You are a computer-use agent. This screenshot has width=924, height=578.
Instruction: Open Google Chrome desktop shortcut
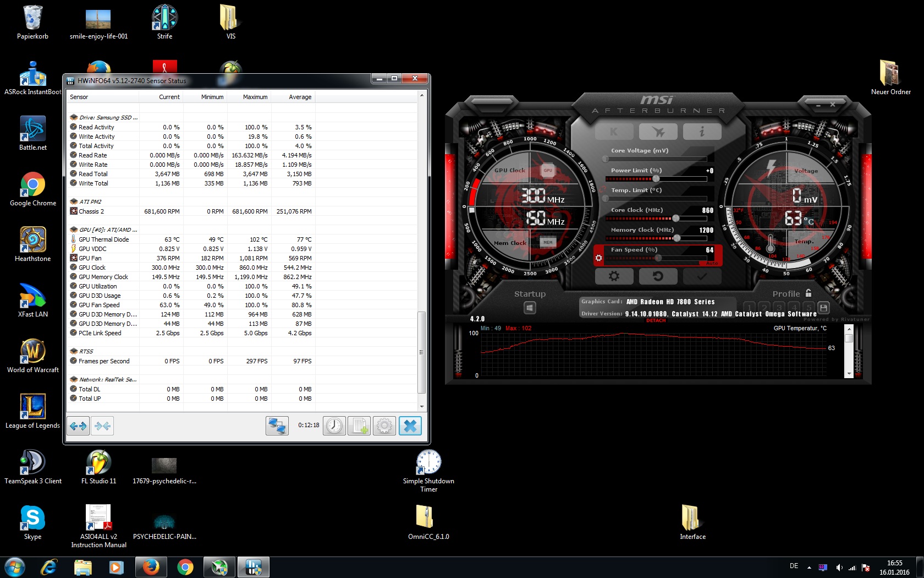pos(33,189)
